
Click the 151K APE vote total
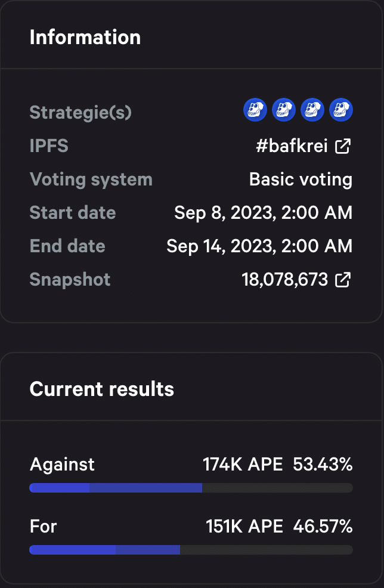244,526
